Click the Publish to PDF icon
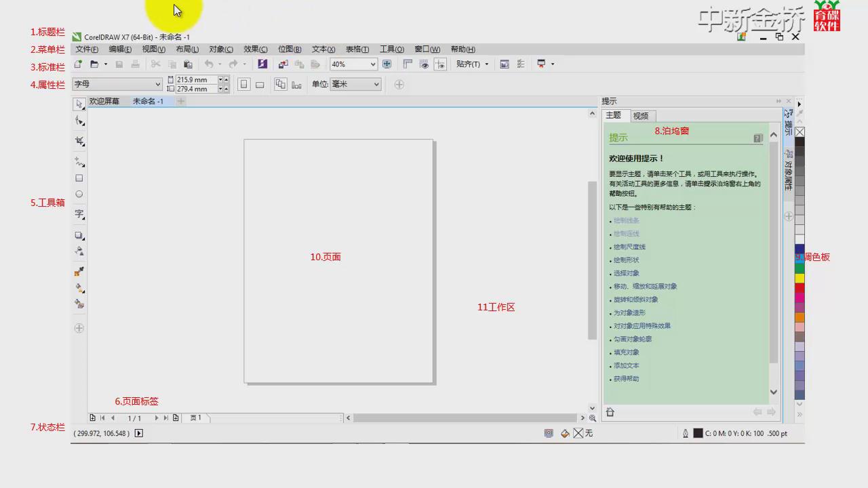868x488 pixels. point(315,64)
